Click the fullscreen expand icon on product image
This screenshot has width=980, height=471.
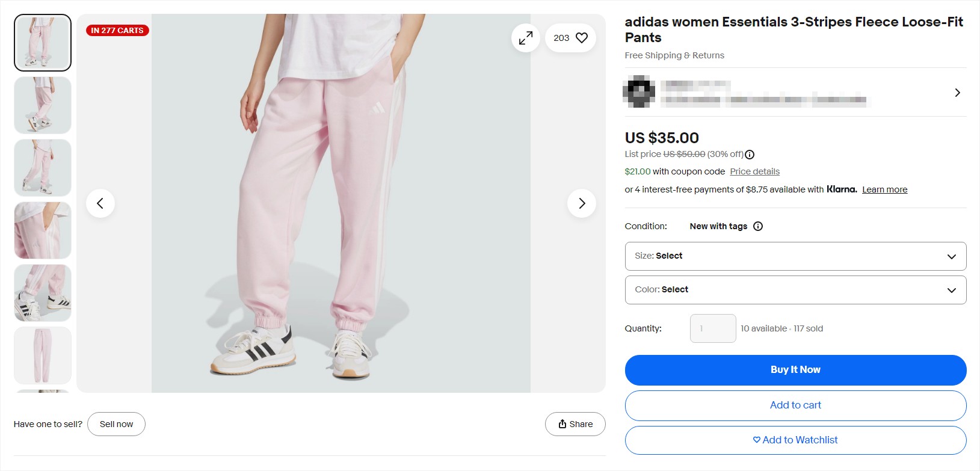[525, 37]
